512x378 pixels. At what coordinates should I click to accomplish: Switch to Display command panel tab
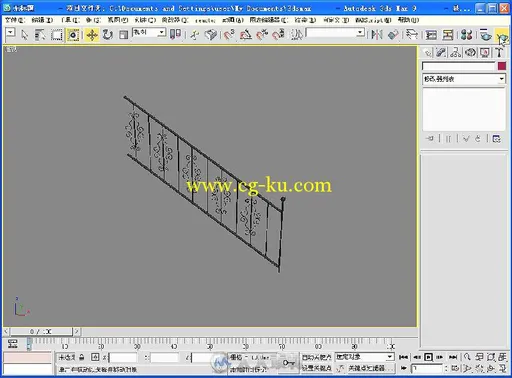pos(484,52)
